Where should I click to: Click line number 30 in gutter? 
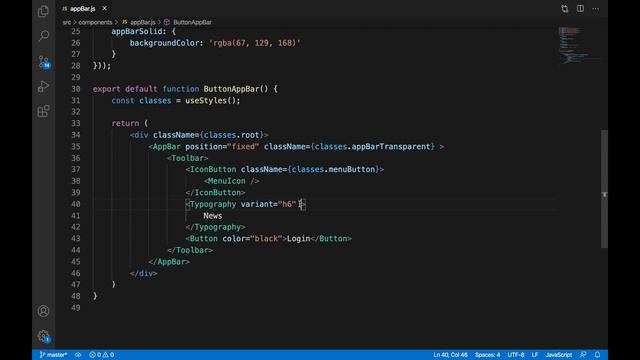[76, 89]
